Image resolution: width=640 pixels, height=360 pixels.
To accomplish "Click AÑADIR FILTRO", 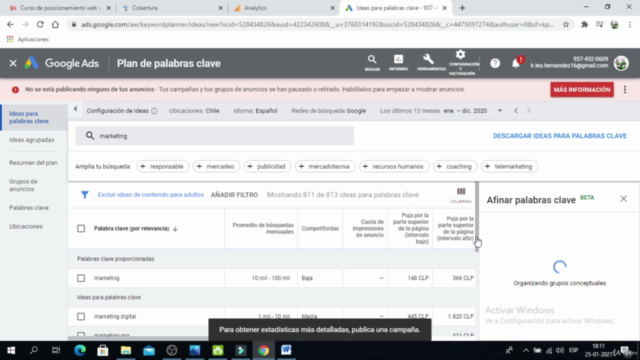I will (x=234, y=195).
